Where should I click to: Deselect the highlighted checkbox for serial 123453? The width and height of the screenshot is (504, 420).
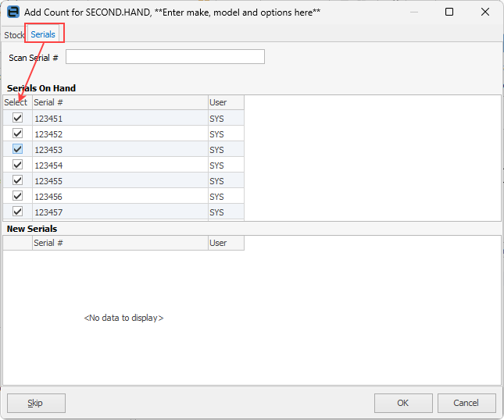(17, 149)
